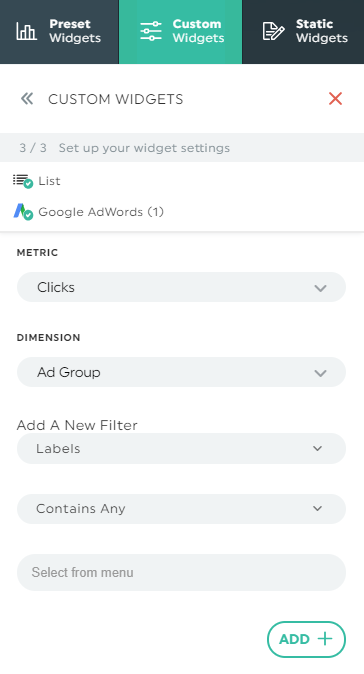Expand the chevron arrow in Dimension field
This screenshot has width=364, height=674.
(321, 373)
